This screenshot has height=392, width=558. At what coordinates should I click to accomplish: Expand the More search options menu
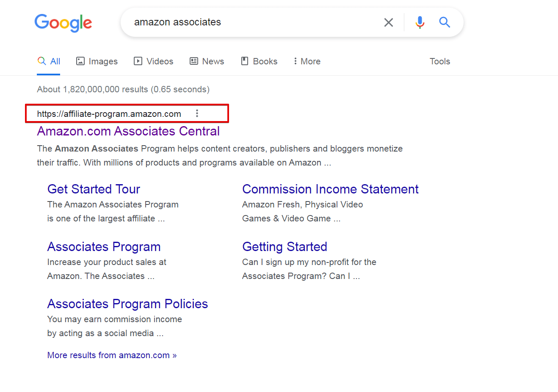coord(307,61)
